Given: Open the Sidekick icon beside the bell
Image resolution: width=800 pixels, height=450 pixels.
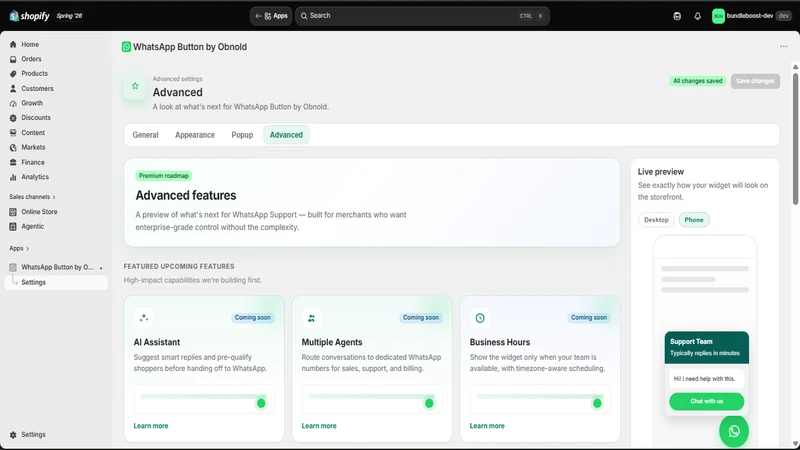Looking at the screenshot, I should (677, 16).
